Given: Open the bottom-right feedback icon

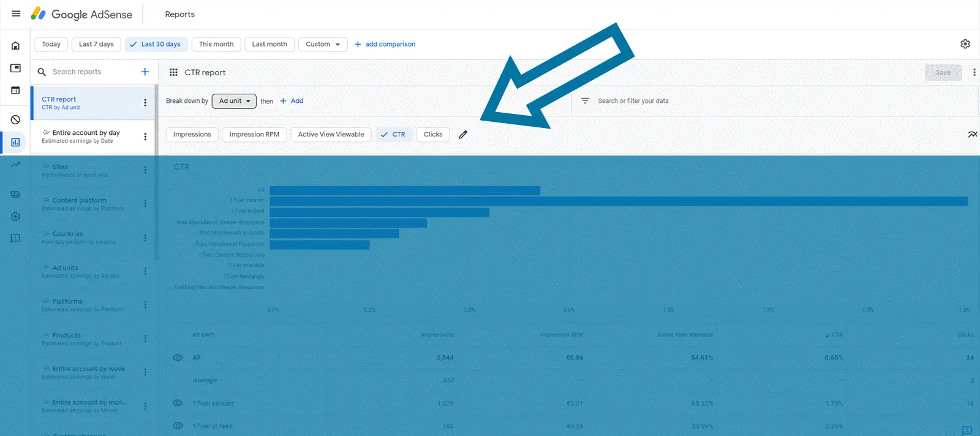Looking at the screenshot, I should [x=967, y=430].
